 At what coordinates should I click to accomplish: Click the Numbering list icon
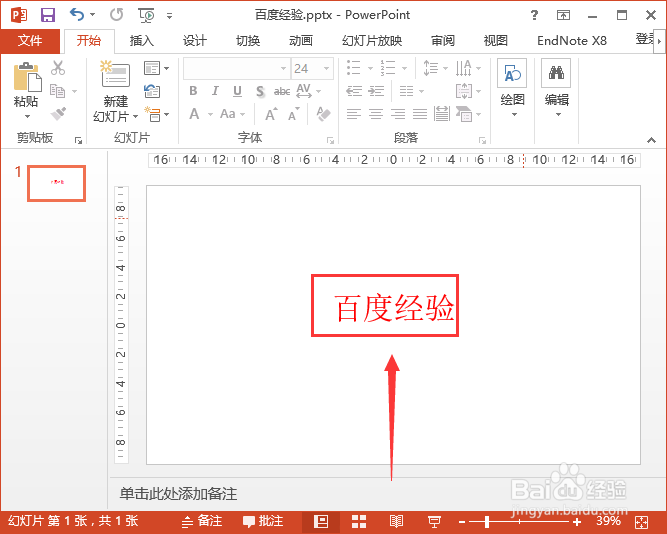click(x=388, y=68)
